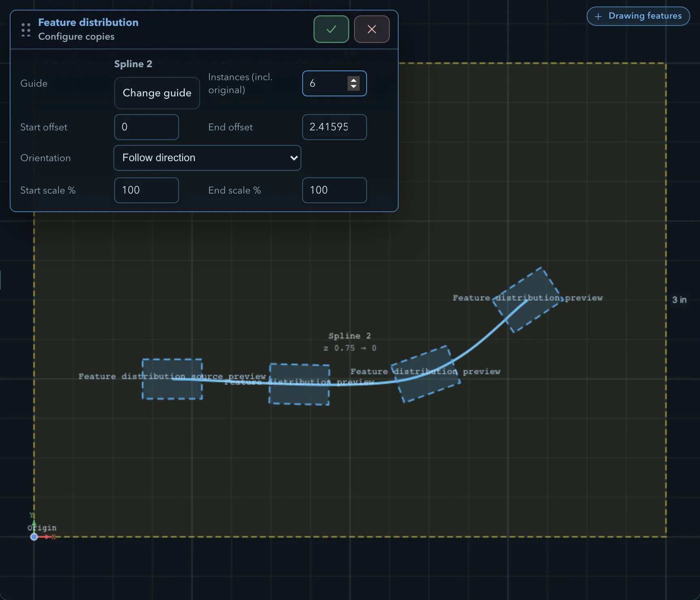The height and width of the screenshot is (600, 700).
Task: Select the Start offset field
Action: [146, 127]
